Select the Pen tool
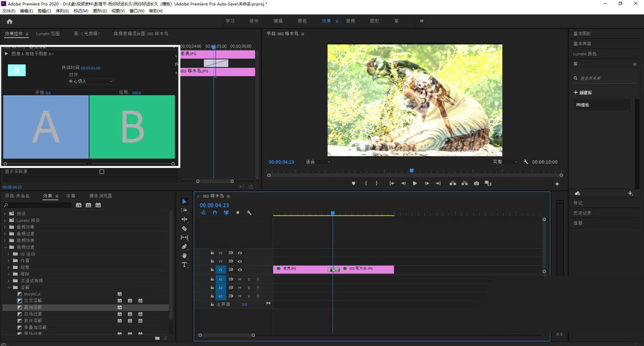This screenshot has height=346, width=644. click(184, 247)
